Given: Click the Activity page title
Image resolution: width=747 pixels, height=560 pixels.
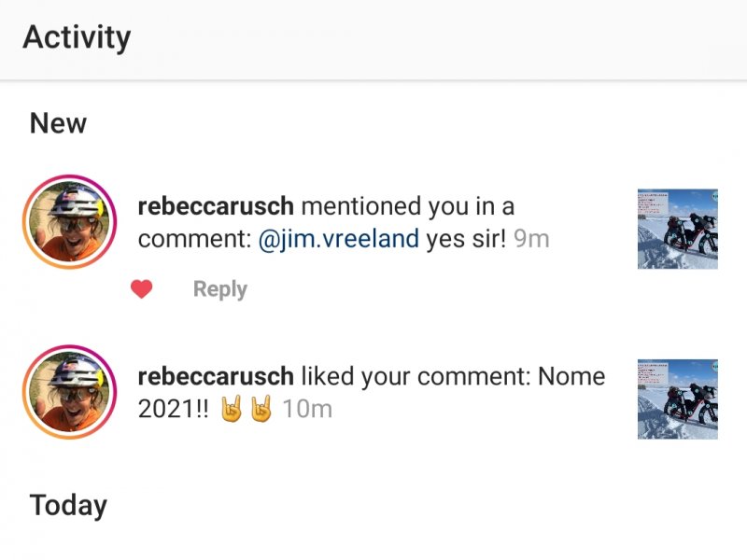Looking at the screenshot, I should 77,38.
